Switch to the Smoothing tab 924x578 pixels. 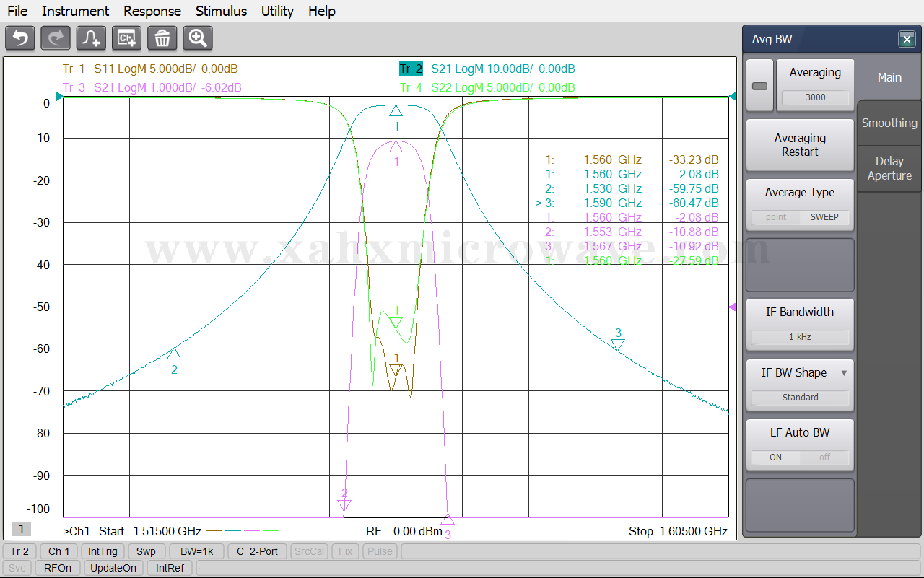pyautogui.click(x=889, y=123)
